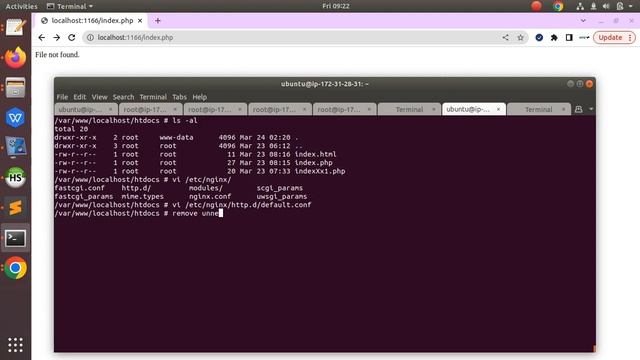Open the Terminal menu in the menu bar

tap(153, 97)
